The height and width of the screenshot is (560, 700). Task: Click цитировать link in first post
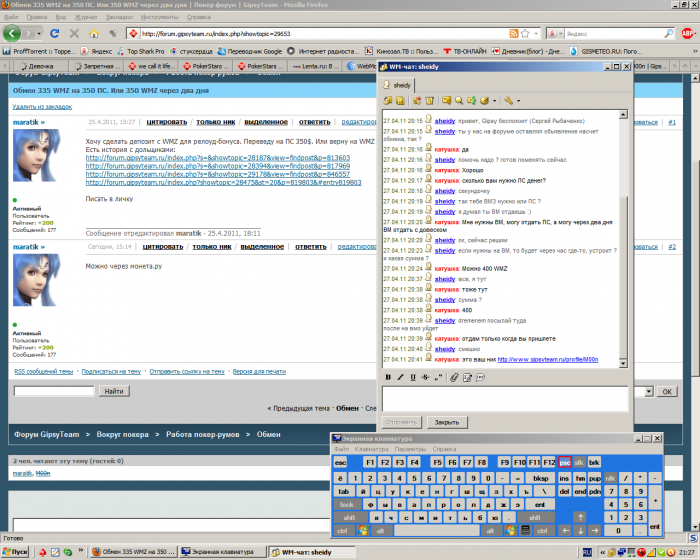point(167,122)
